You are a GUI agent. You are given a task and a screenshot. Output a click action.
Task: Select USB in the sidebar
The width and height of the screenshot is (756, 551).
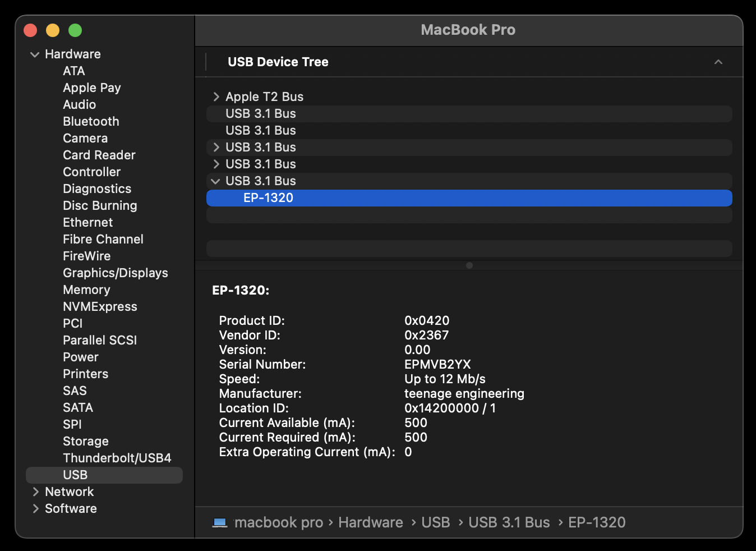104,475
